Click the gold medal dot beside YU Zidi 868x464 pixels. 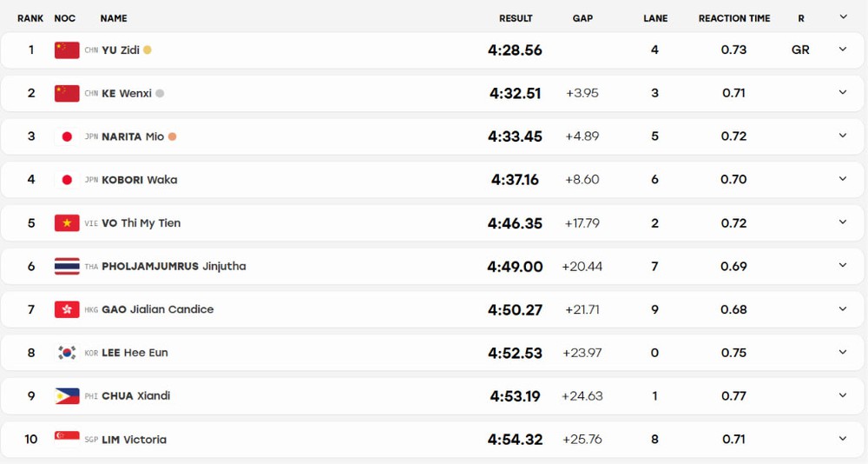click(x=148, y=50)
